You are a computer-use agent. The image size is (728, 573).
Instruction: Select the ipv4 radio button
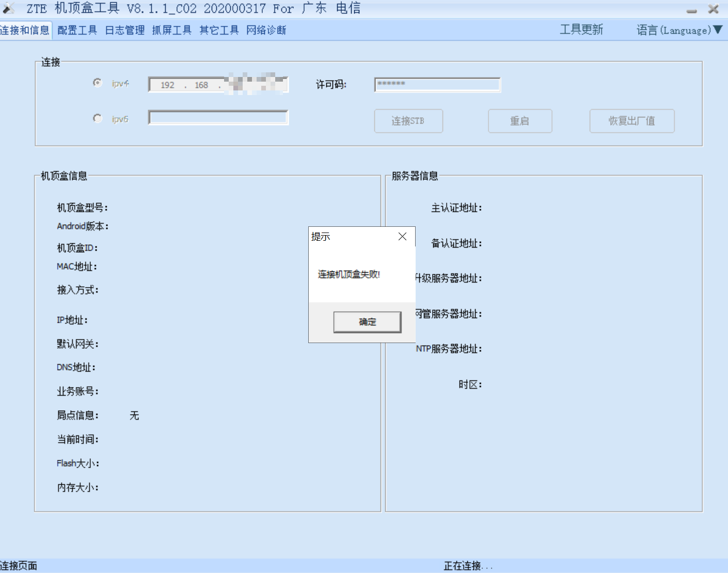[97, 83]
